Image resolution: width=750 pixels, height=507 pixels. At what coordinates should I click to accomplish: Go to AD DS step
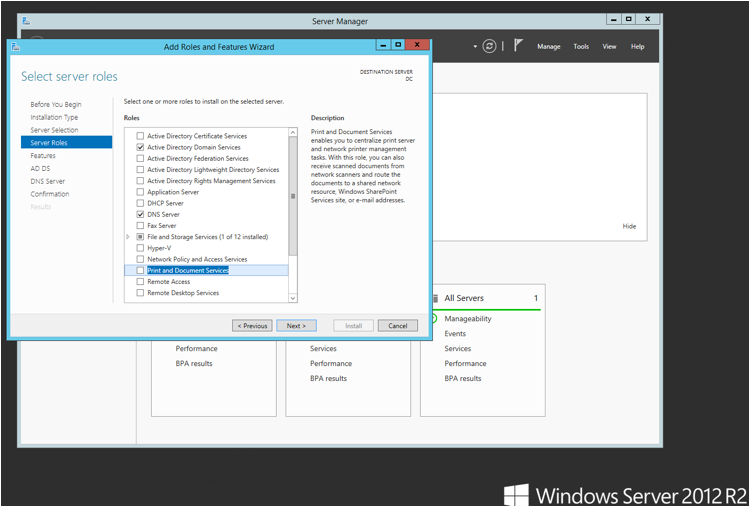[x=40, y=168]
